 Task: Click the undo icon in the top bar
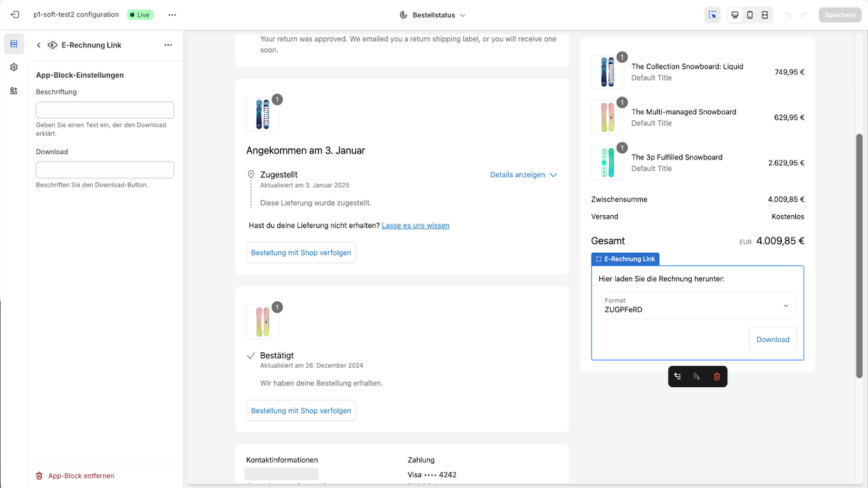(x=787, y=15)
